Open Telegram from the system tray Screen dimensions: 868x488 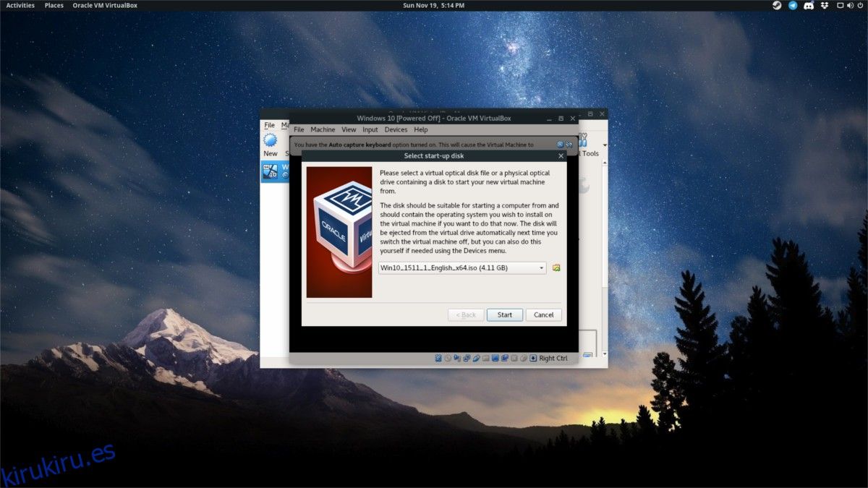point(793,5)
